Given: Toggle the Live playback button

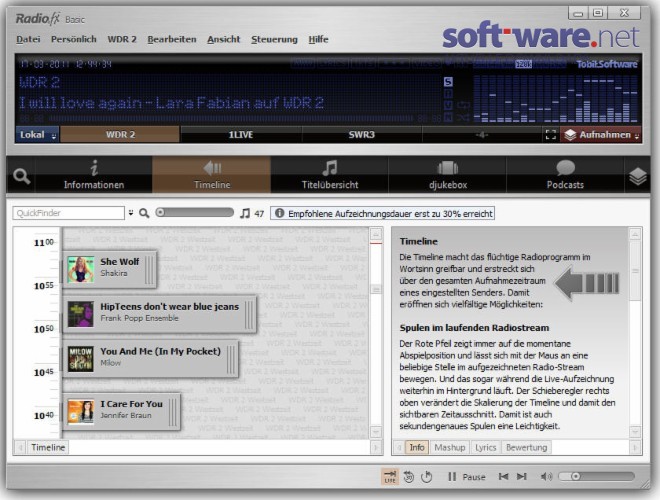Looking at the screenshot, I should (389, 476).
